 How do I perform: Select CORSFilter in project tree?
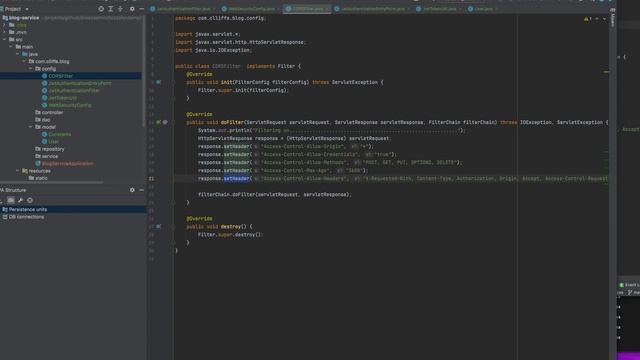(x=60, y=76)
